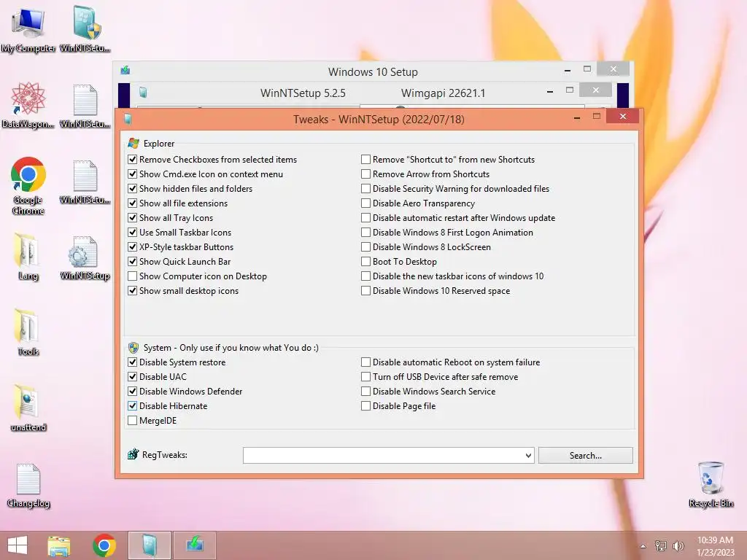Uncheck Disable Hibernate

(x=133, y=406)
